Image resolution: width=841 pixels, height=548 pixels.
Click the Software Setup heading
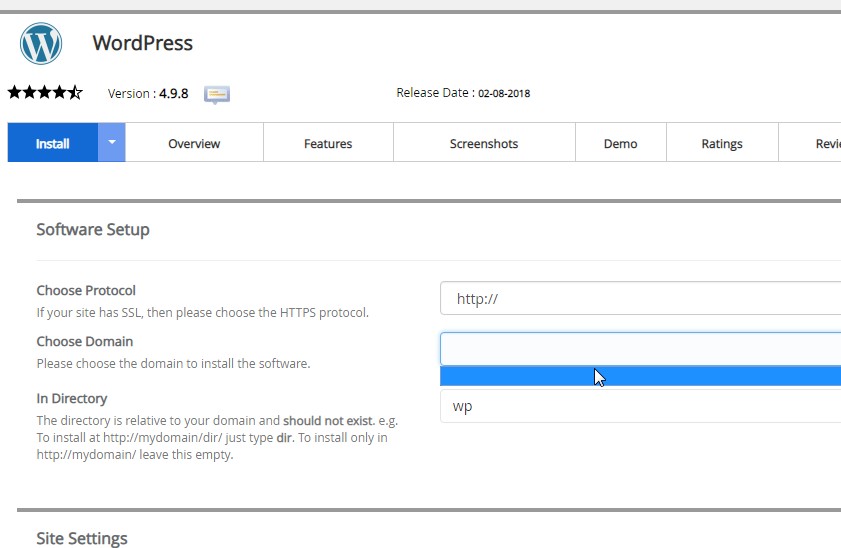click(93, 229)
